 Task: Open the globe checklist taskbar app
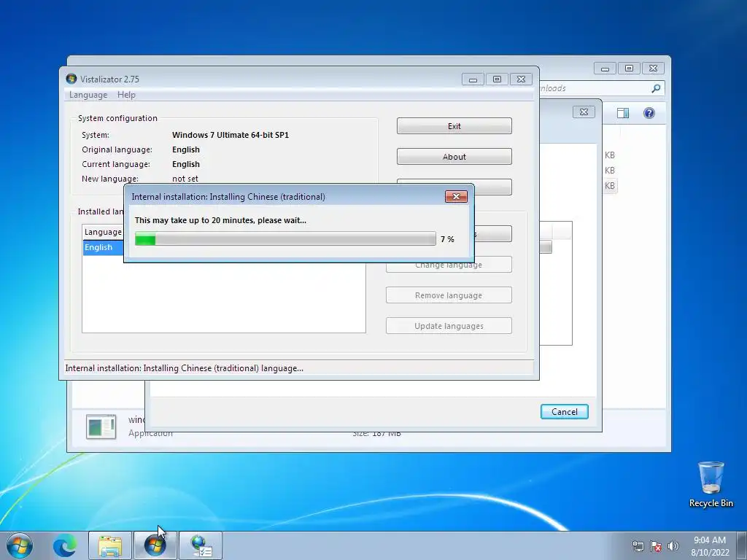point(201,545)
